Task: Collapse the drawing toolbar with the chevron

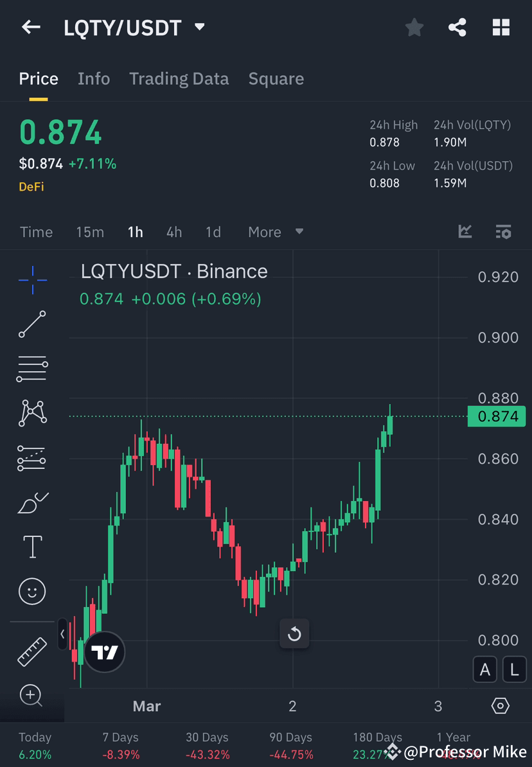Action: click(x=62, y=635)
